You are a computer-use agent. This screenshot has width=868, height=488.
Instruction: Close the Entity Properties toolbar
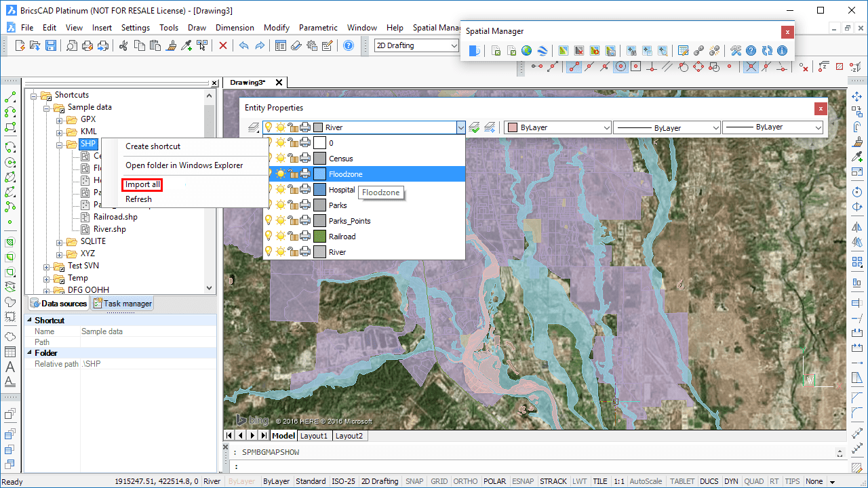[x=821, y=108]
